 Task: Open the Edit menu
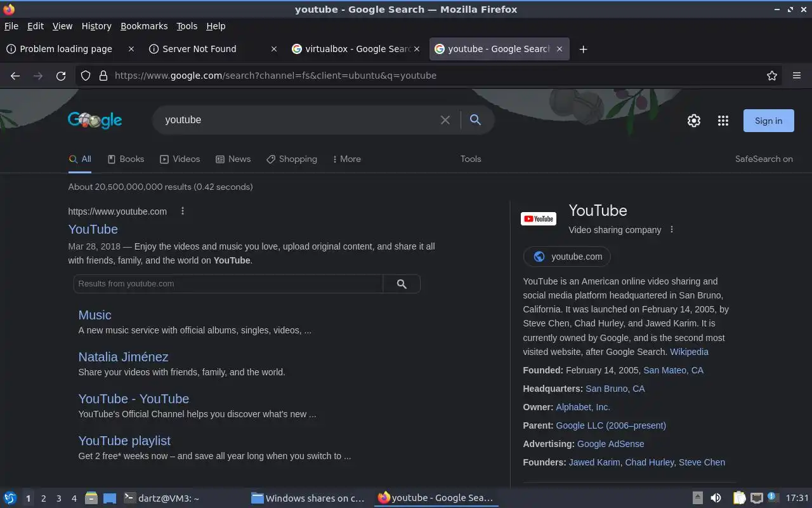(x=36, y=26)
